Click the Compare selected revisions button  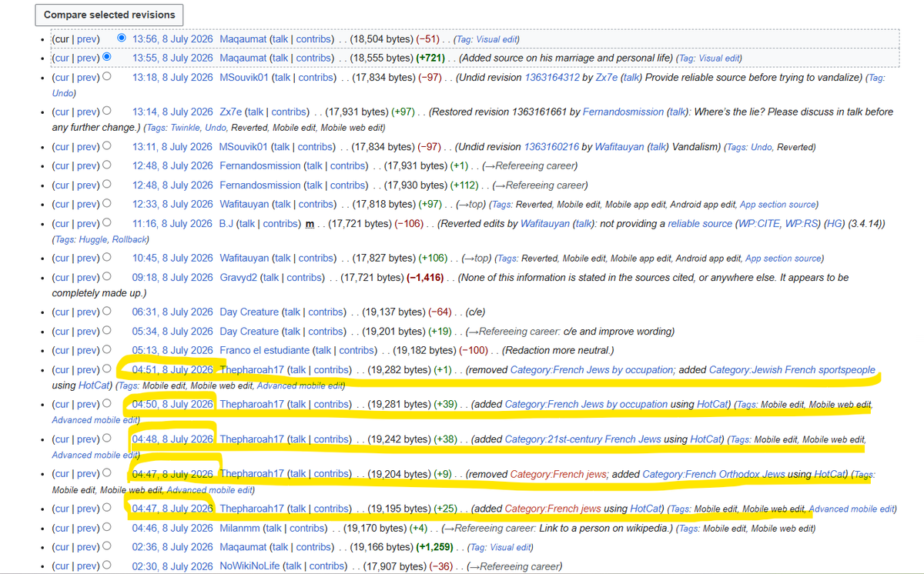point(110,15)
